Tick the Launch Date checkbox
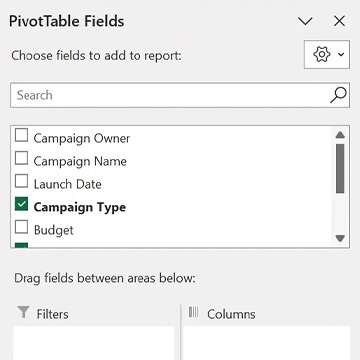Image resolution: width=360 pixels, height=360 pixels. [x=21, y=181]
